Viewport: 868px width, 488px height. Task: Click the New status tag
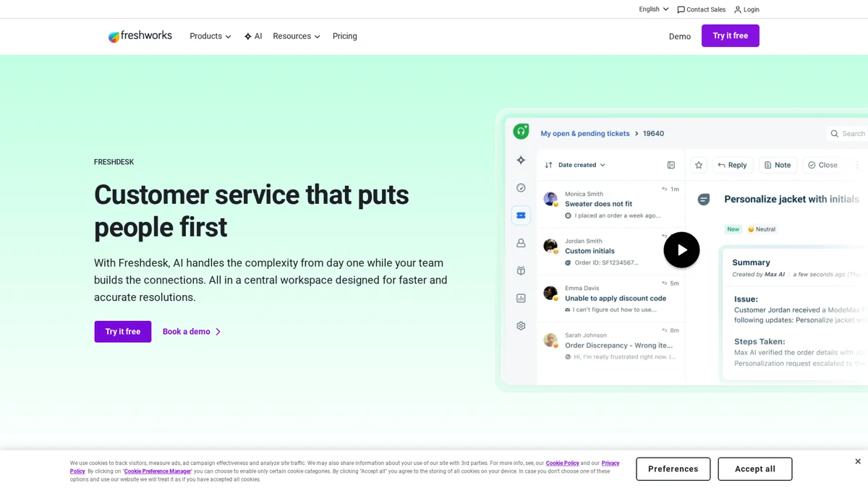733,229
